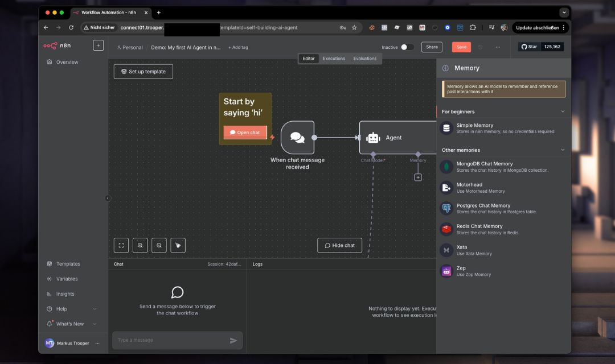Add a node under the Memory connector
This screenshot has height=364, width=615.
tap(418, 177)
